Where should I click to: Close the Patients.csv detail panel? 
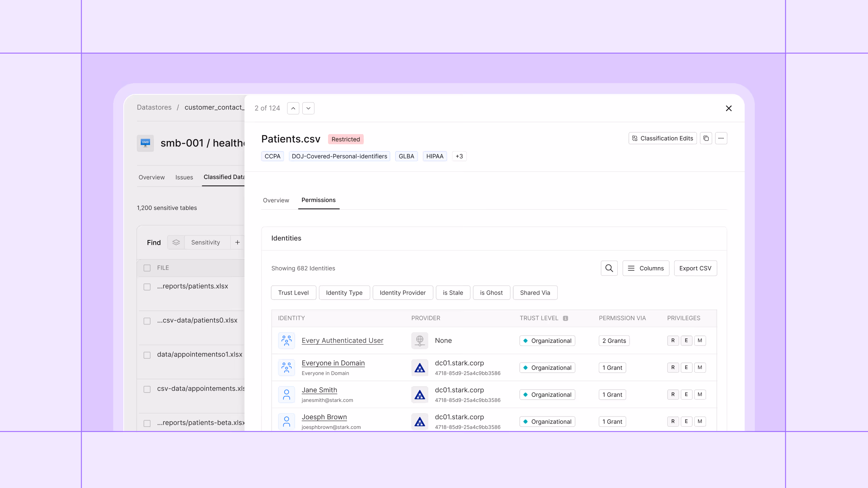[x=729, y=108]
